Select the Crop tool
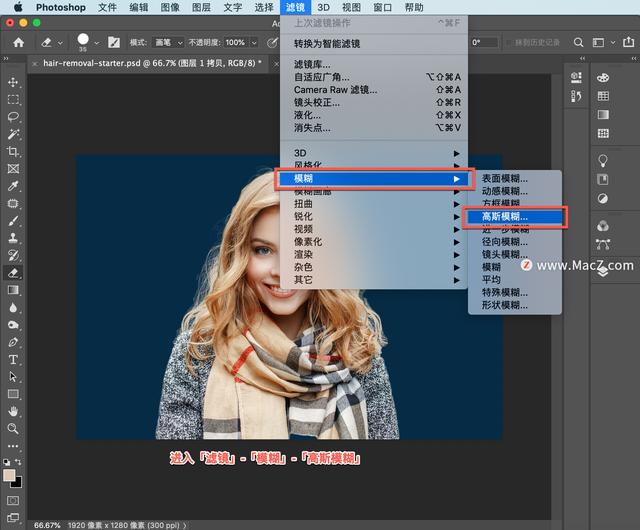 point(13,151)
